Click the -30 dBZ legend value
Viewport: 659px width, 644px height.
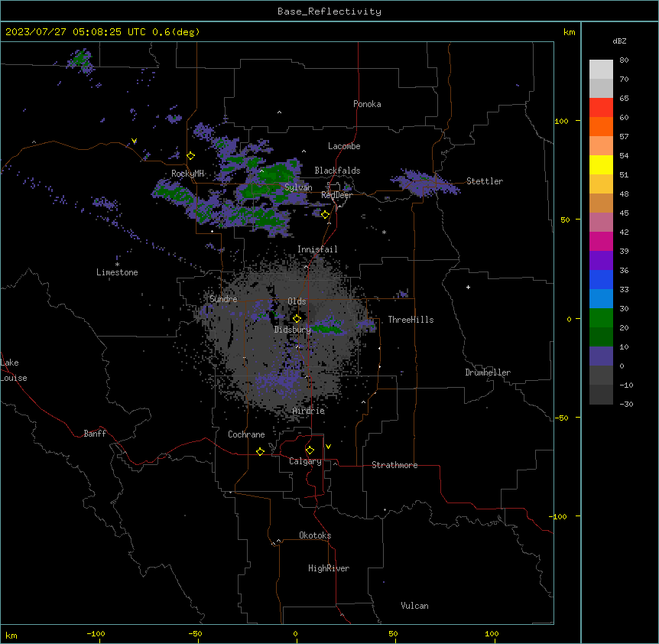(626, 404)
